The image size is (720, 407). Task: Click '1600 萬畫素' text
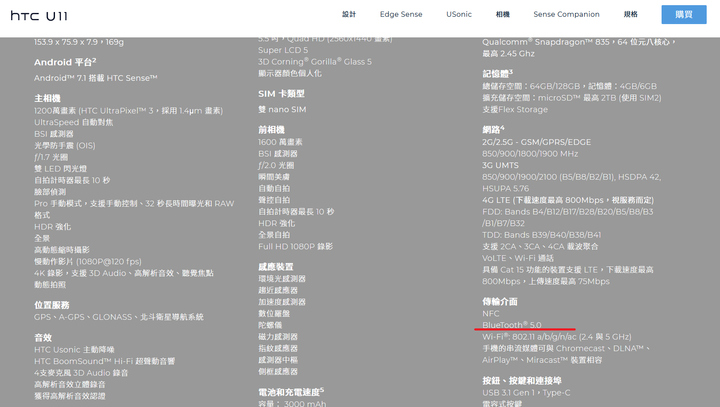click(x=280, y=142)
